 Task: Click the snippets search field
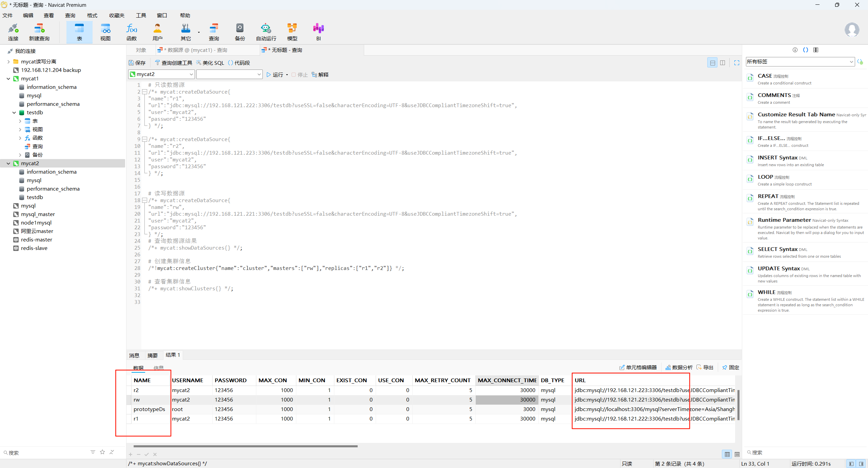pyautogui.click(x=806, y=453)
